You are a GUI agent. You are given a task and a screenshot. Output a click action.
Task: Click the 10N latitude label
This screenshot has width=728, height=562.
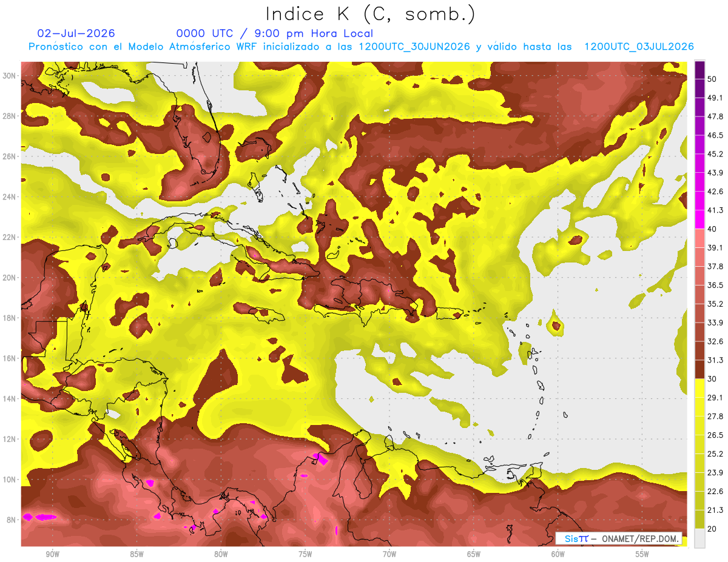coord(9,480)
